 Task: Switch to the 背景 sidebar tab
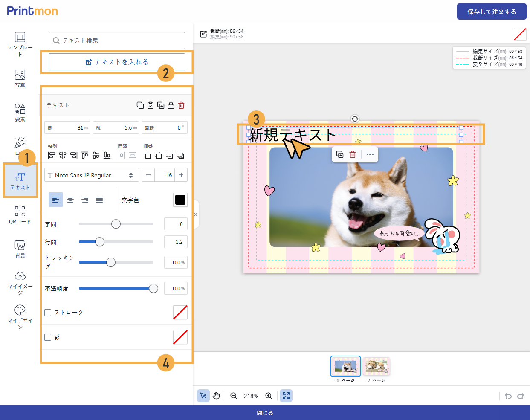20,249
